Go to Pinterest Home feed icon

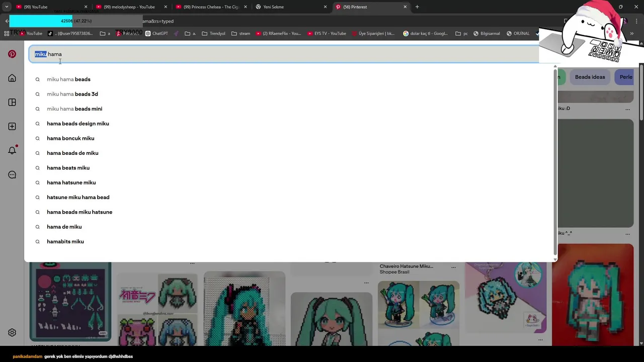point(12,78)
